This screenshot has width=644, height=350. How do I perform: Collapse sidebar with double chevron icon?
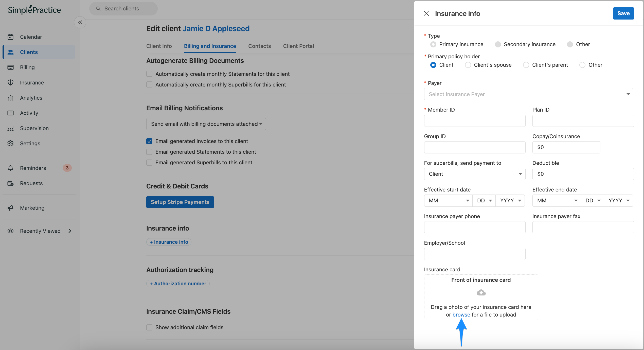click(80, 22)
